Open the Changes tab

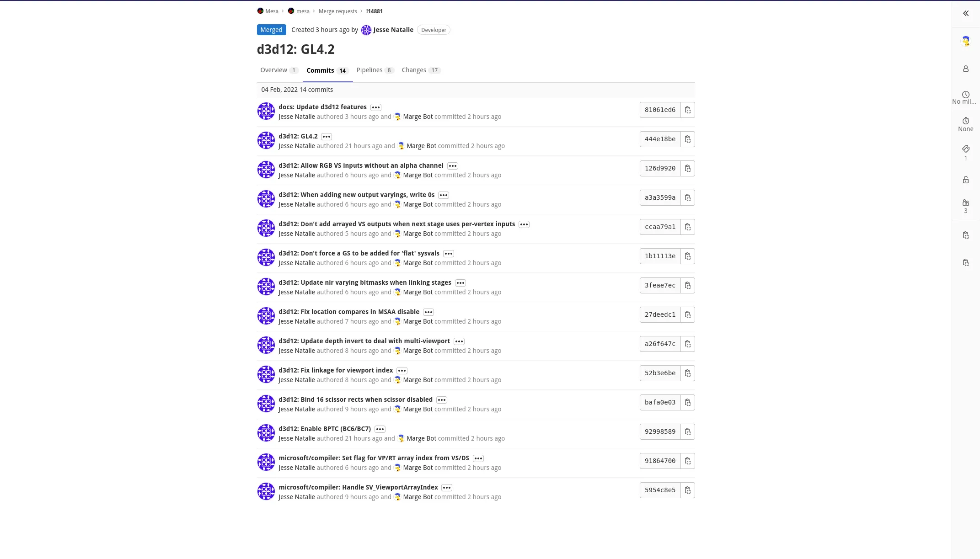421,70
